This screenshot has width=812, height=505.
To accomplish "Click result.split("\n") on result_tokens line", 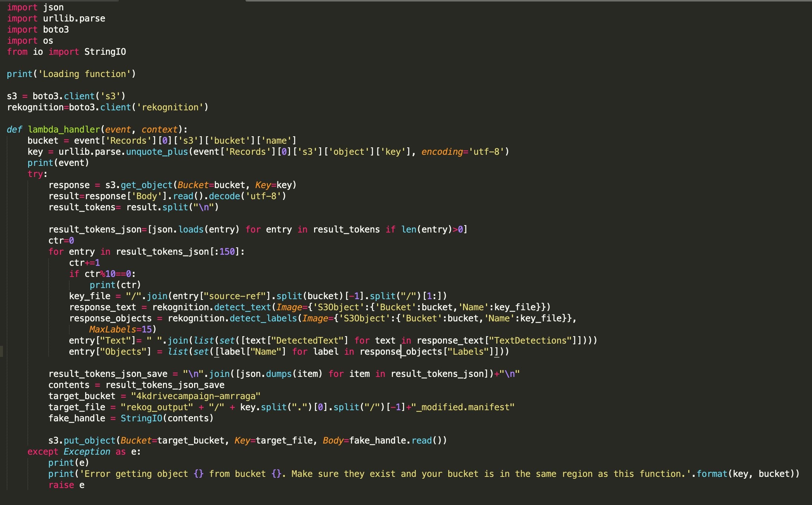I will 173,207.
